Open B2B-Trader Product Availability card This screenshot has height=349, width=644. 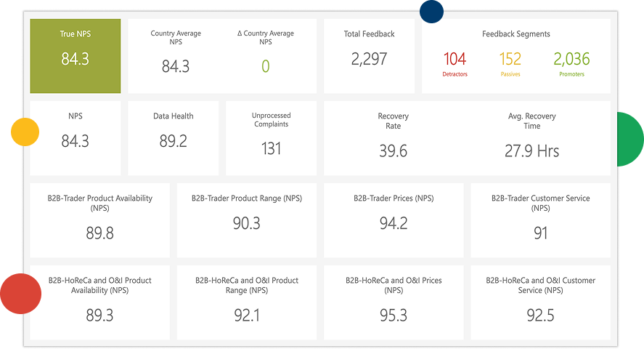[x=99, y=220]
